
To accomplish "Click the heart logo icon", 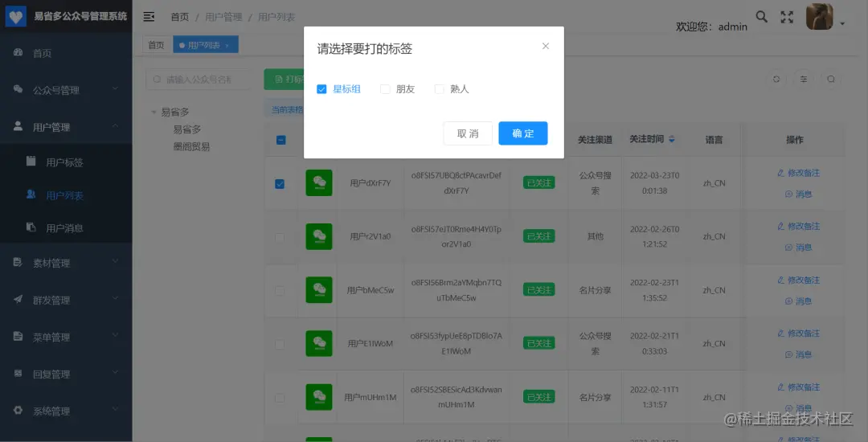I will coord(17,17).
